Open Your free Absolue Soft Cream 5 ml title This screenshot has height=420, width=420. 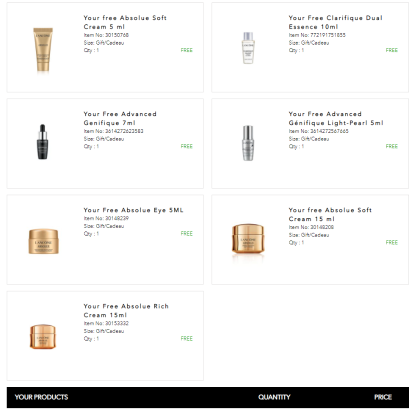tap(125, 22)
